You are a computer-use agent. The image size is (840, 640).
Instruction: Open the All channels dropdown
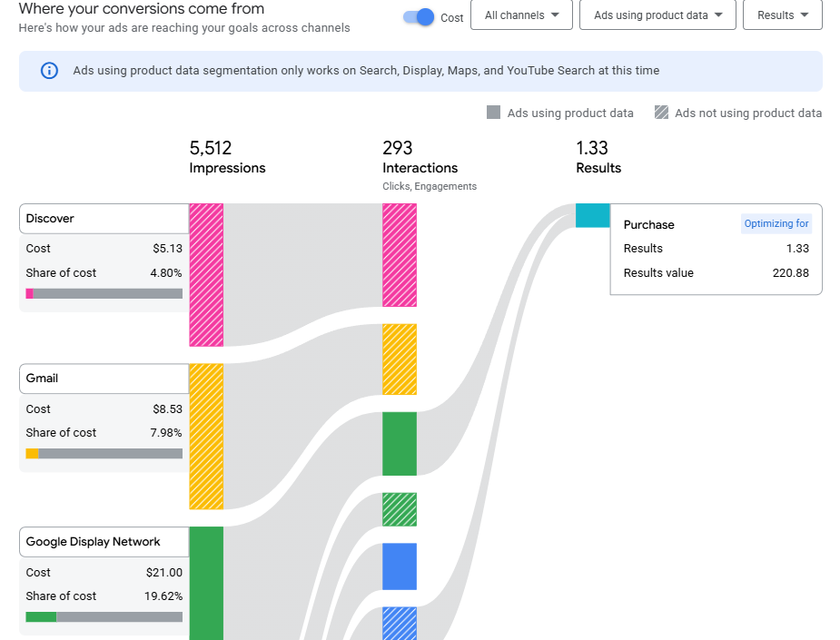tap(520, 15)
